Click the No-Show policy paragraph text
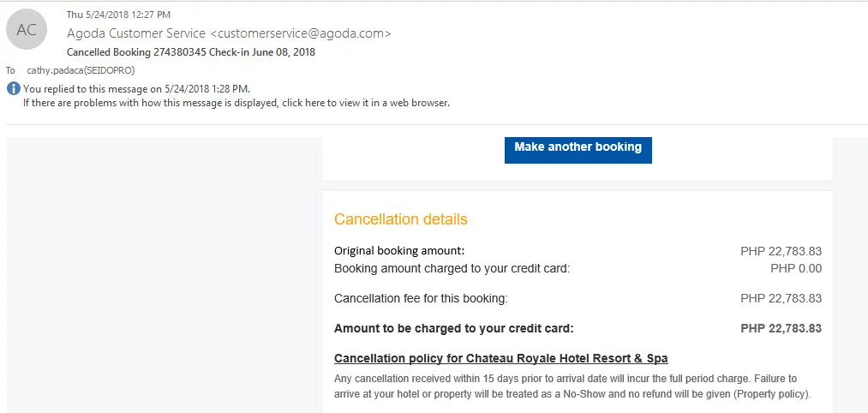The image size is (868, 413). coord(572,386)
